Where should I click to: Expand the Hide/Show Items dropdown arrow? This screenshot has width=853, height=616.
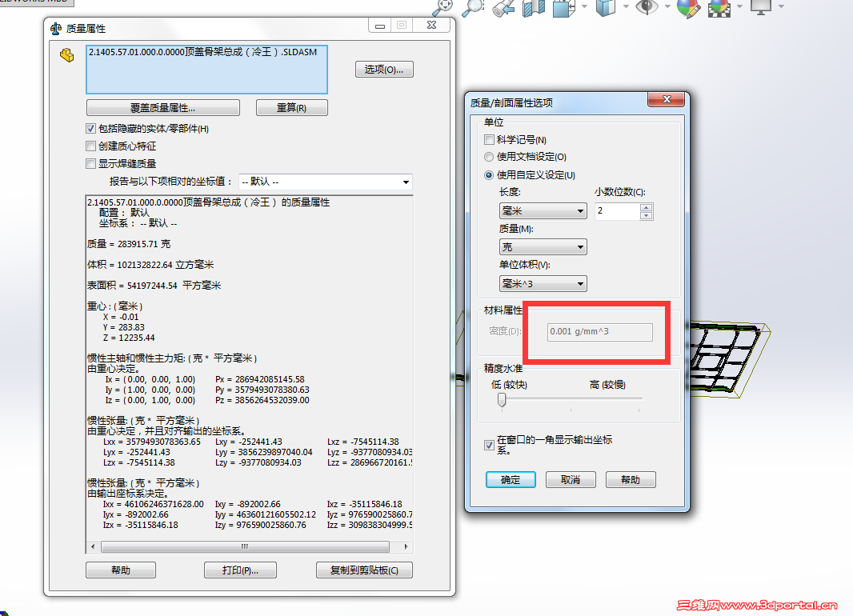[667, 6]
